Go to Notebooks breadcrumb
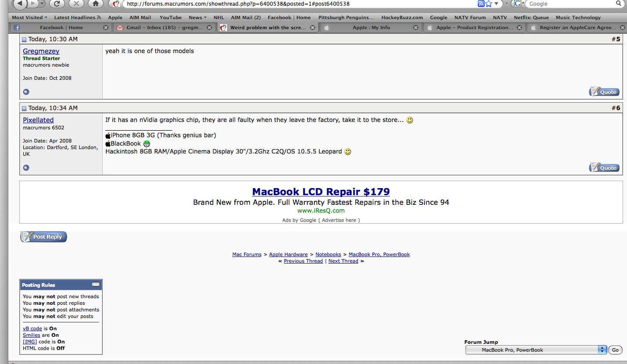Image resolution: width=627 pixels, height=364 pixels. coord(328,254)
